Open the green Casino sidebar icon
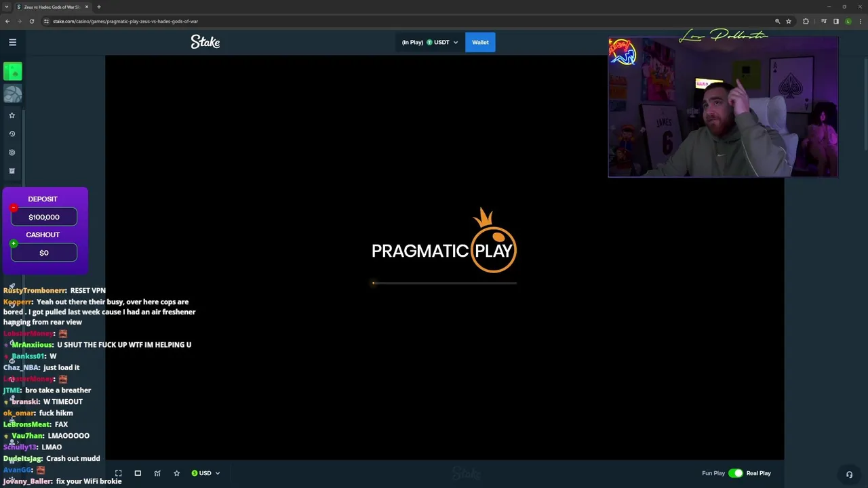The height and width of the screenshot is (488, 868). pyautogui.click(x=12, y=71)
